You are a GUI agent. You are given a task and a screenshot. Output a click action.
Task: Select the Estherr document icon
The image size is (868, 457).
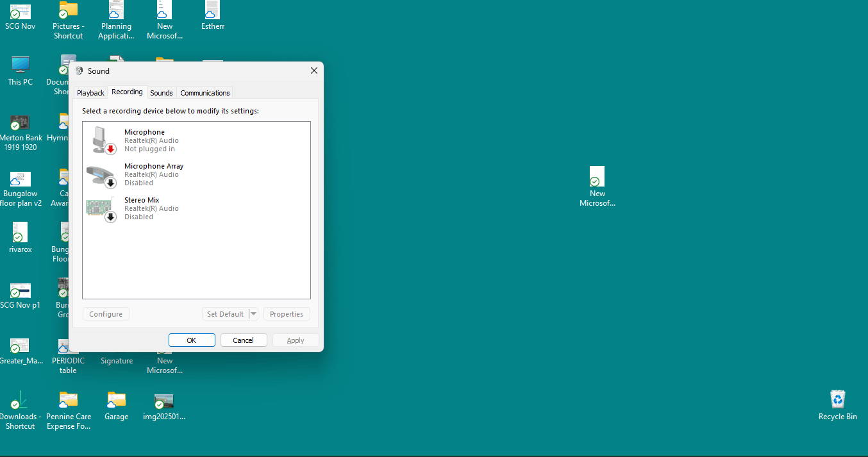click(x=212, y=10)
